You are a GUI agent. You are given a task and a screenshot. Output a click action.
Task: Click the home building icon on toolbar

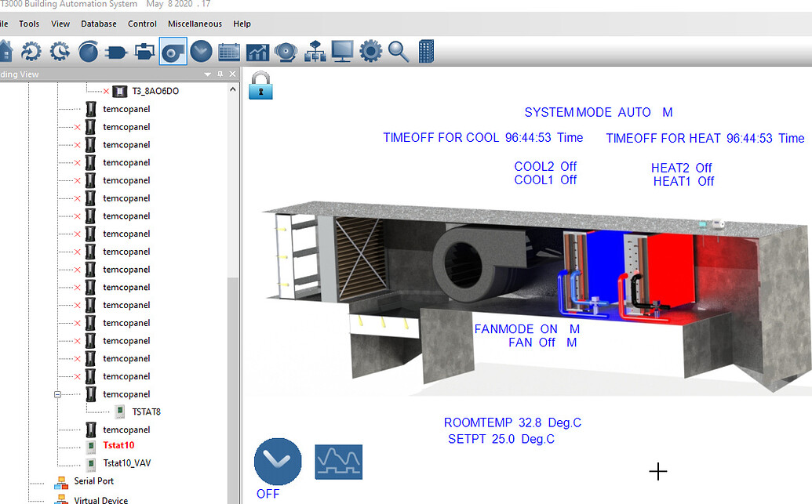pyautogui.click(x=5, y=51)
